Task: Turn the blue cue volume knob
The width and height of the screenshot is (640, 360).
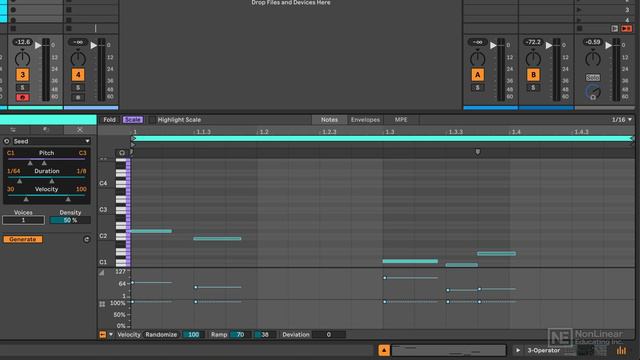Action: tap(593, 92)
